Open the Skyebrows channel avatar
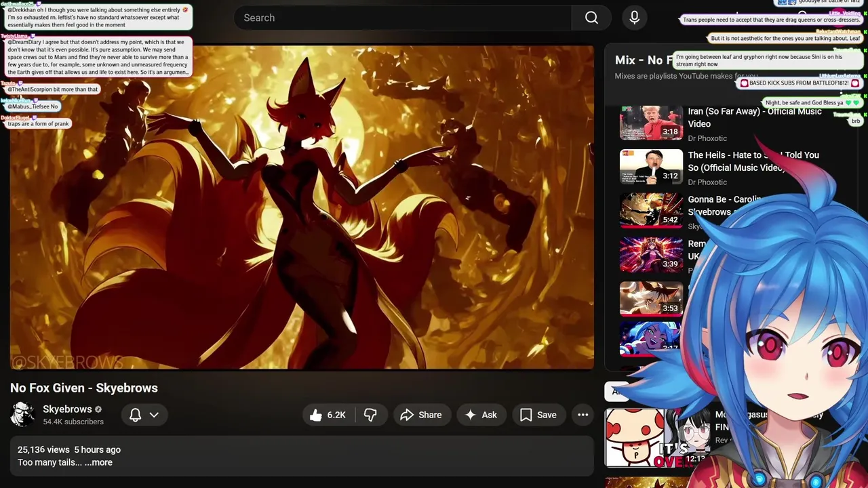 click(22, 414)
